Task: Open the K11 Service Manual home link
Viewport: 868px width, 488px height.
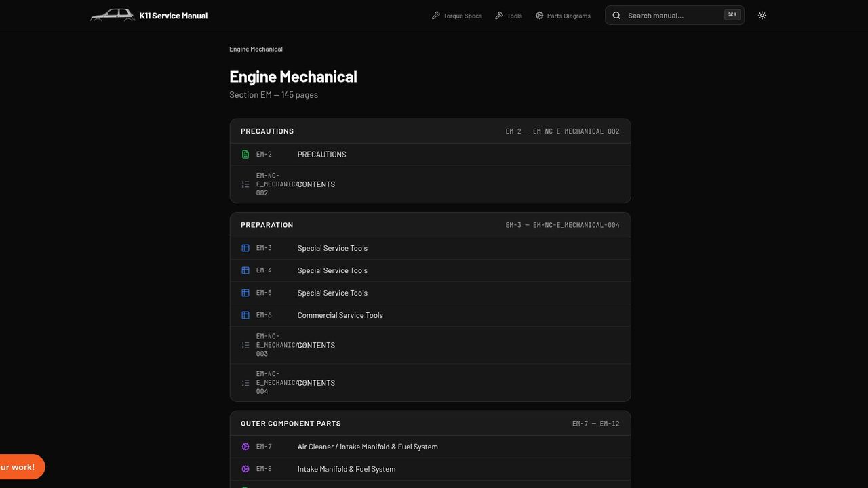Action: point(149,15)
